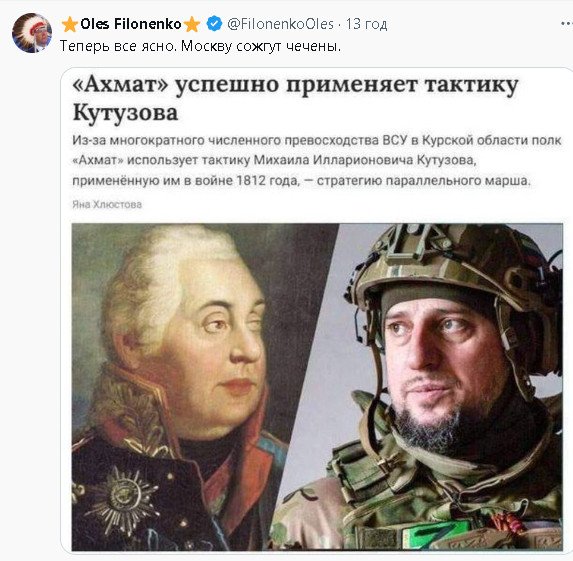Click the soldier's camouflage helmet
The width and height of the screenshot is (573, 561).
[457, 270]
